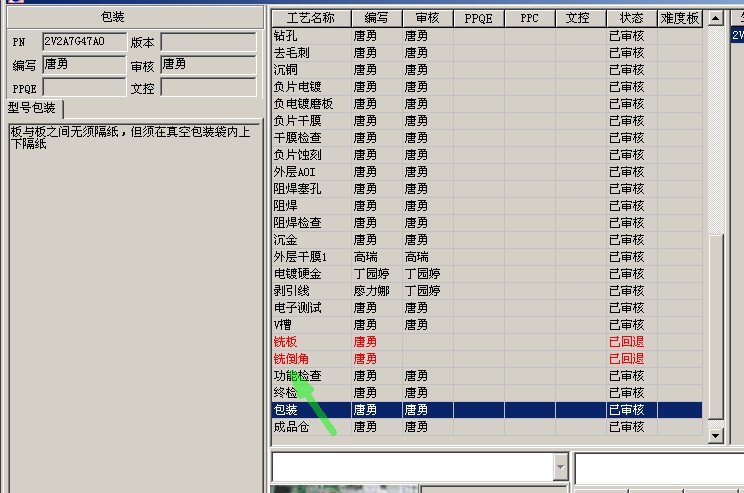Open the dropdown arrow below the process table
This screenshot has width=744, height=493.
click(561, 467)
